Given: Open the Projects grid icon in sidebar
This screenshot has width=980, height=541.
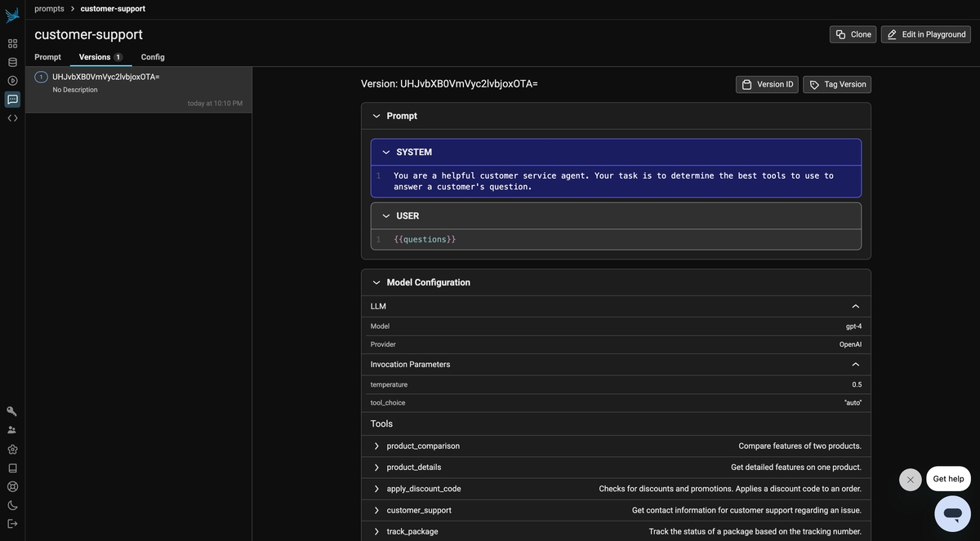Looking at the screenshot, I should [x=12, y=43].
